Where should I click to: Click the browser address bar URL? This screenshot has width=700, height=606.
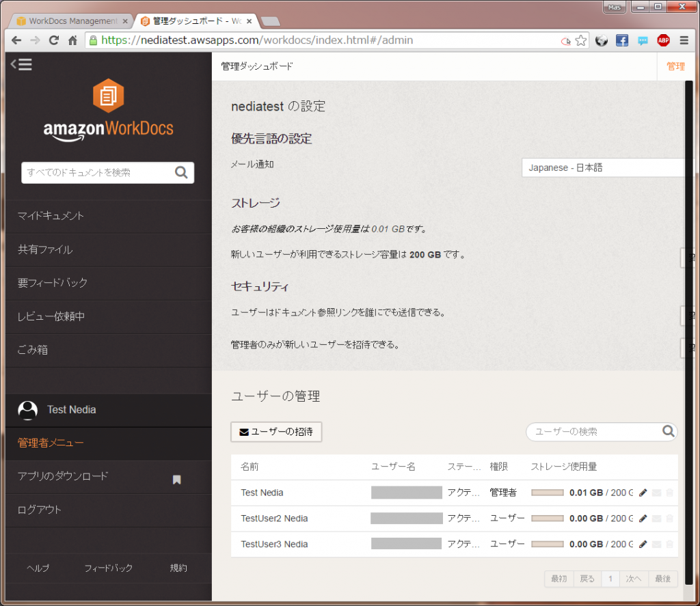coord(257,40)
